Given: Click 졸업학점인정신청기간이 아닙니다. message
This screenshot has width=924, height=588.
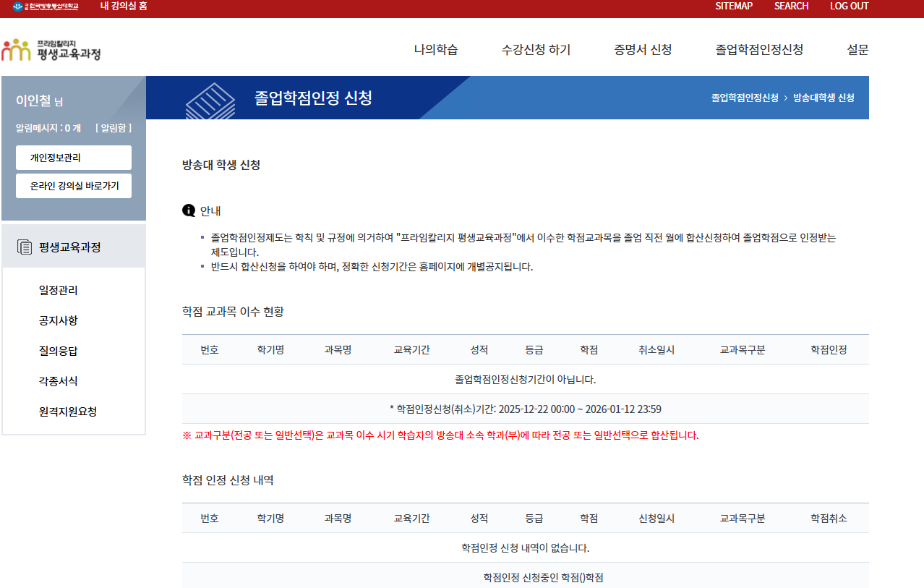Looking at the screenshot, I should pos(526,379).
